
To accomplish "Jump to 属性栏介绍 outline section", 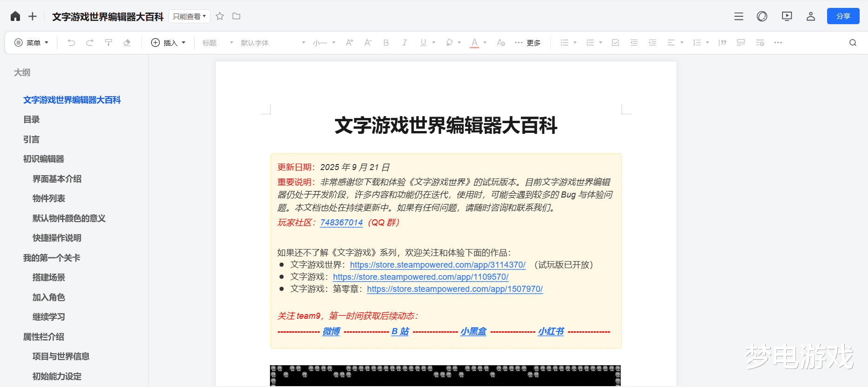I will 44,337.
